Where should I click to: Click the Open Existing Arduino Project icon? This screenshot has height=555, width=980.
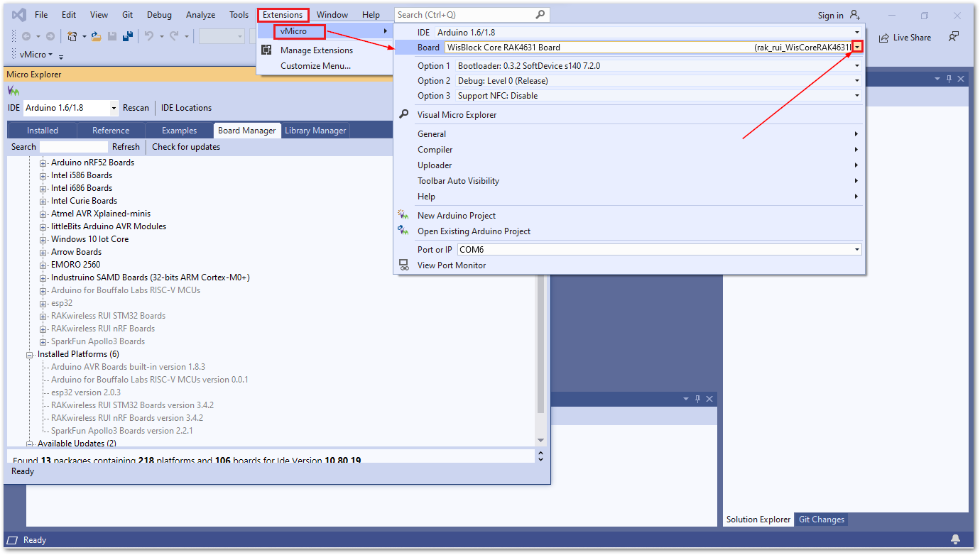pos(403,231)
